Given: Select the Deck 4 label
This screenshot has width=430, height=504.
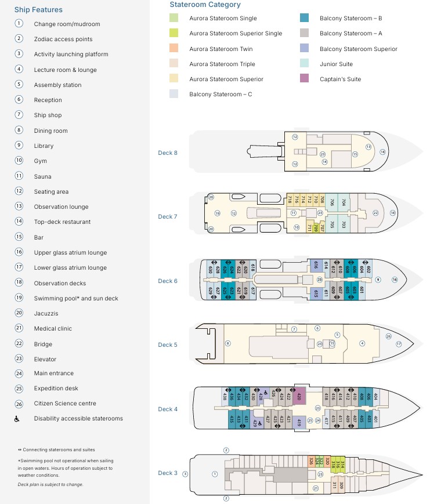Looking at the screenshot, I should coord(168,409).
